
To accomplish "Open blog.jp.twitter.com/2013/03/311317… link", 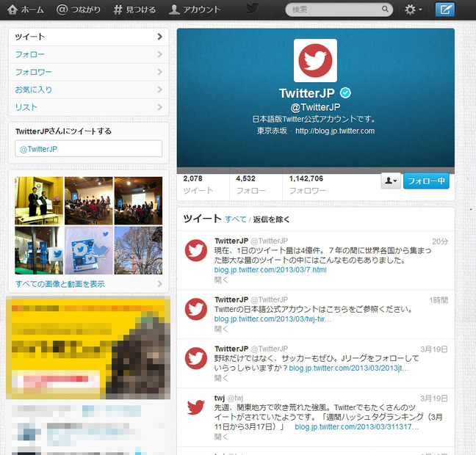I will click(x=357, y=427).
